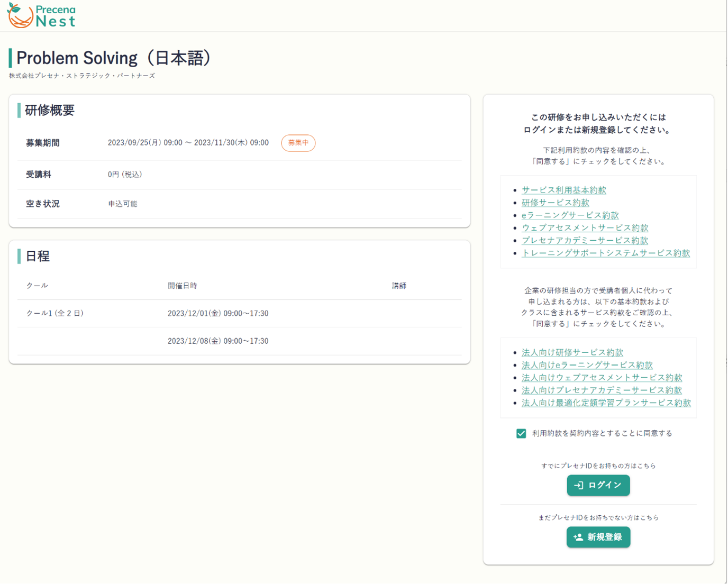Image resolution: width=728 pixels, height=584 pixels.
Task: Open ウェブアセスメントサービス約款 link
Action: click(585, 228)
